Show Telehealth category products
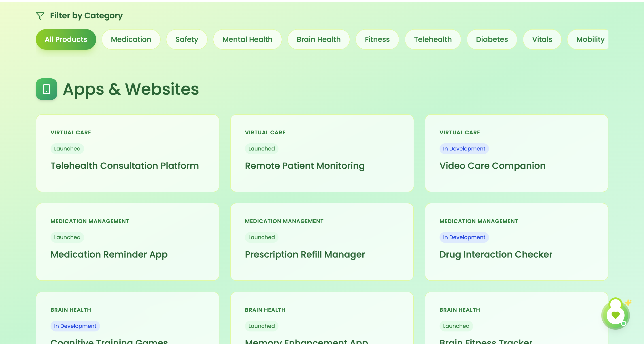 point(433,39)
